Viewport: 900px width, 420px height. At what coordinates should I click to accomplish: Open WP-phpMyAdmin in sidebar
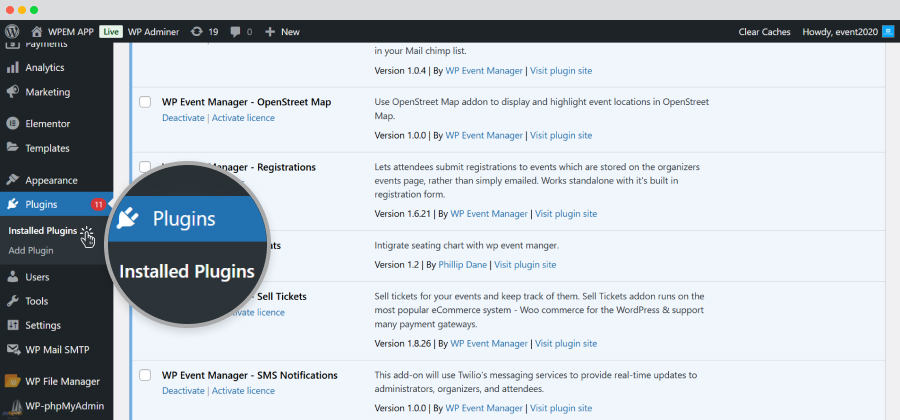coord(65,406)
